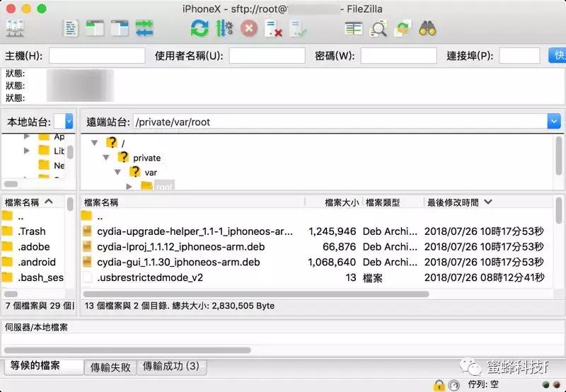566x392 pixels.
Task: Expand the local 'Ap' folder node
Action: [26, 137]
